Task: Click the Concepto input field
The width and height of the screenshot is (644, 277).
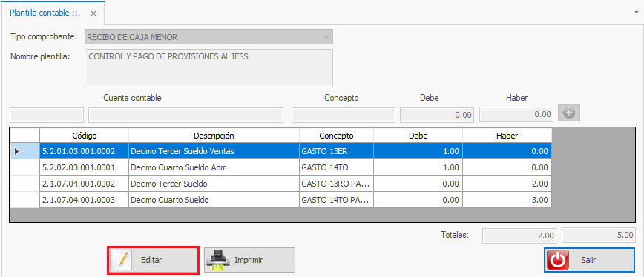Action: tap(344, 115)
